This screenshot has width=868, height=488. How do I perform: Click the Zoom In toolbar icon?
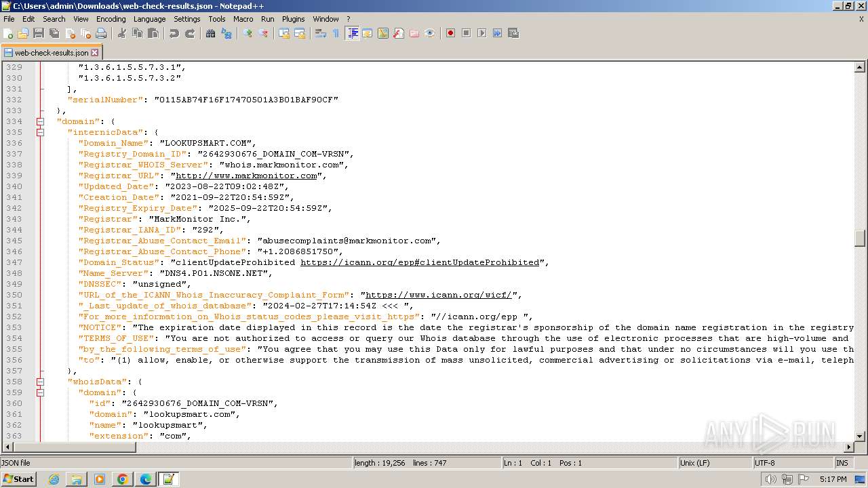(248, 33)
